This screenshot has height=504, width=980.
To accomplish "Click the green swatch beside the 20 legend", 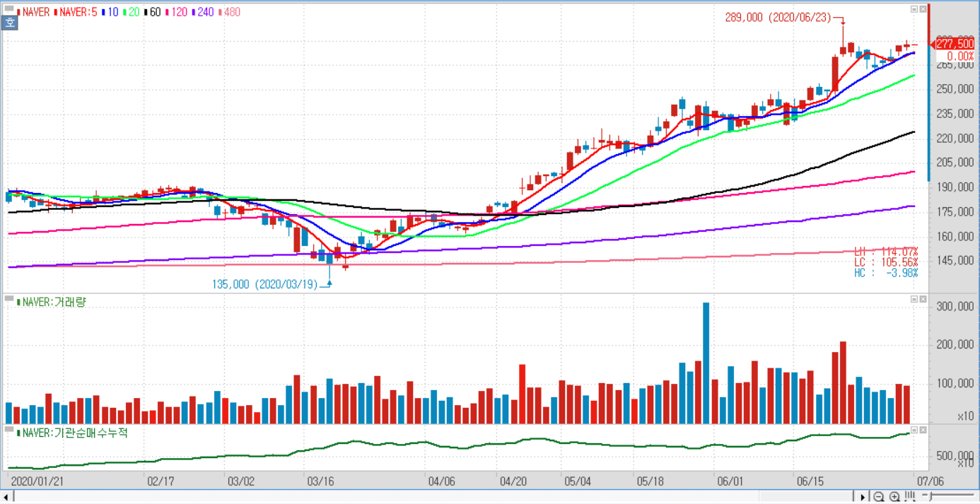I will pos(124,12).
